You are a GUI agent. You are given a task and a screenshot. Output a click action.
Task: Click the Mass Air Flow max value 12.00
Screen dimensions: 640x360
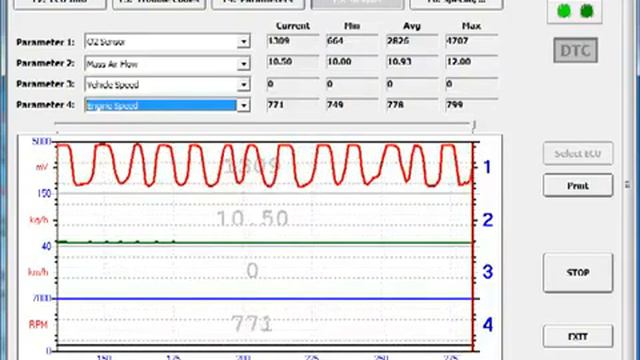[x=471, y=62]
